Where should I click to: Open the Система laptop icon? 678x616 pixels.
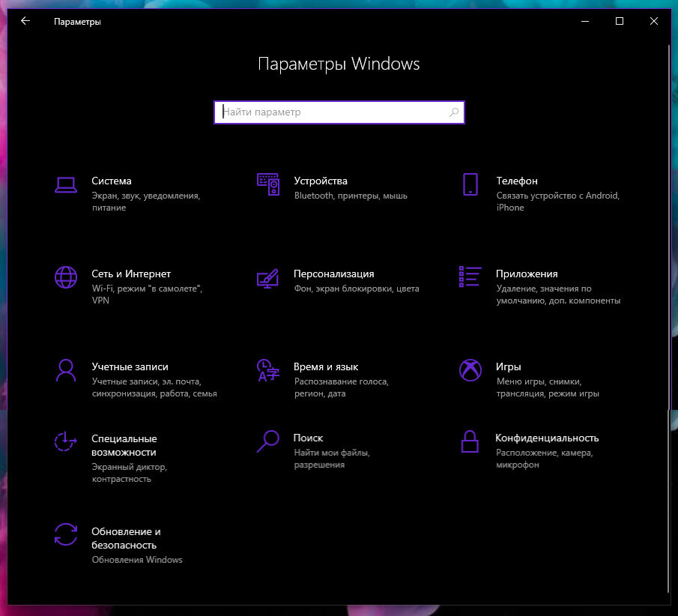tap(66, 184)
